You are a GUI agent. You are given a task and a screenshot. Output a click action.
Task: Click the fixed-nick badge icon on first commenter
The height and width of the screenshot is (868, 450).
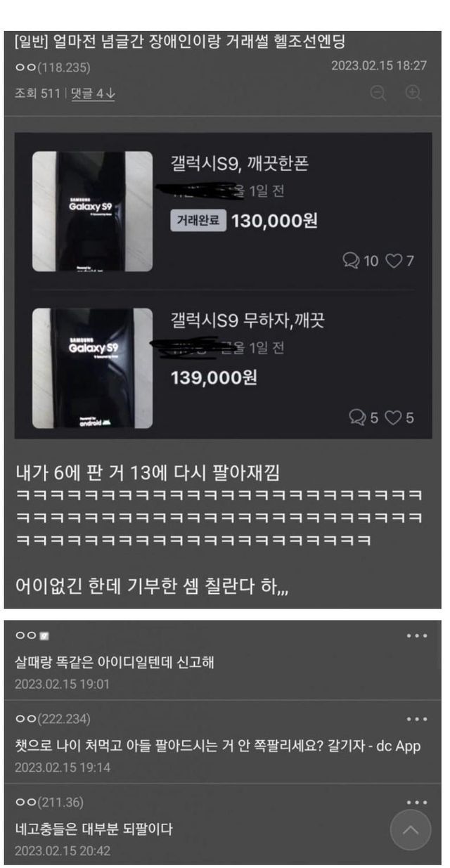pos(44,636)
